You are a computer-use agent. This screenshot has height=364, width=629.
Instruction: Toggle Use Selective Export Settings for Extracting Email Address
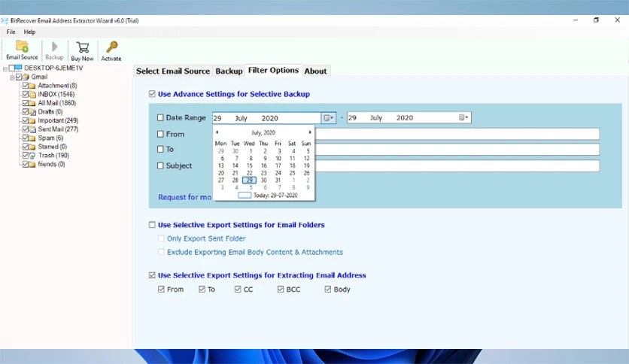(x=152, y=275)
